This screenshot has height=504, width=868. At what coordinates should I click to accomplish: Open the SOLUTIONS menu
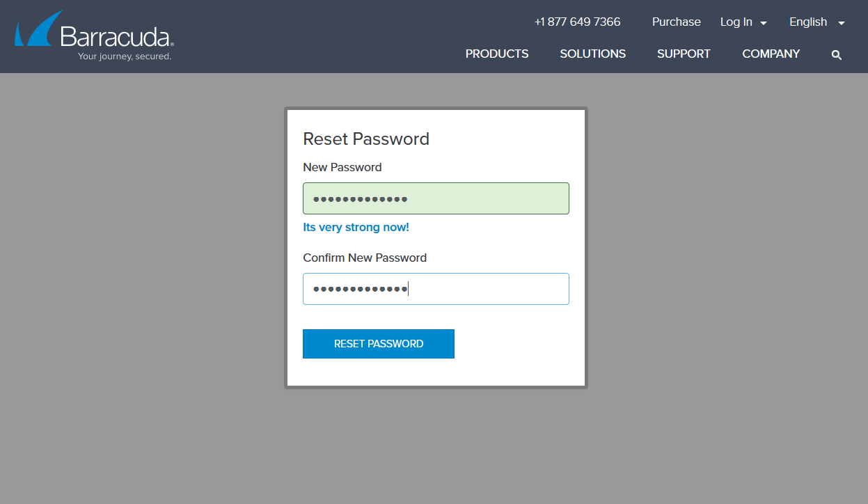tap(592, 54)
